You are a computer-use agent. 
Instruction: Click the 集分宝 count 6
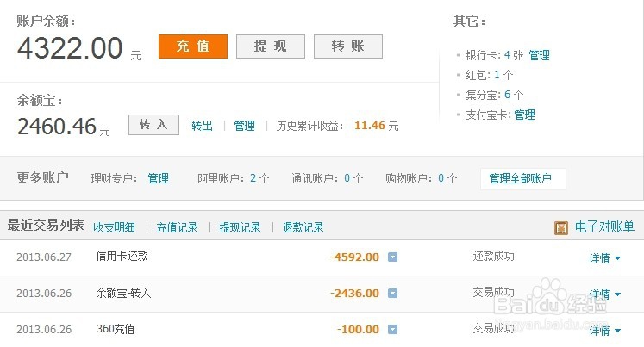[x=508, y=95]
